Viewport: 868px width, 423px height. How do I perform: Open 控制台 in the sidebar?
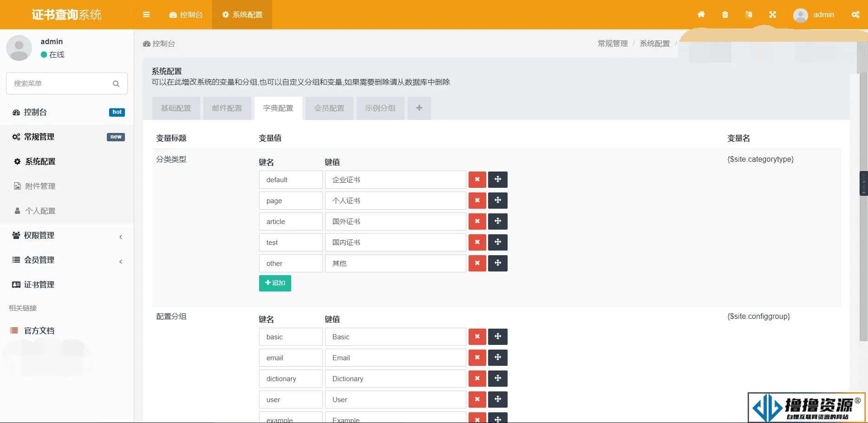(67, 112)
